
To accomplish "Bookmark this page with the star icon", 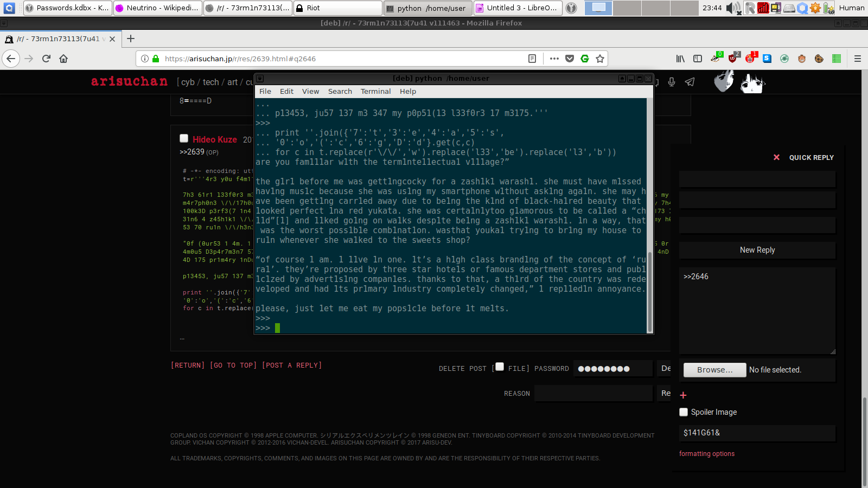I will click(x=599, y=59).
